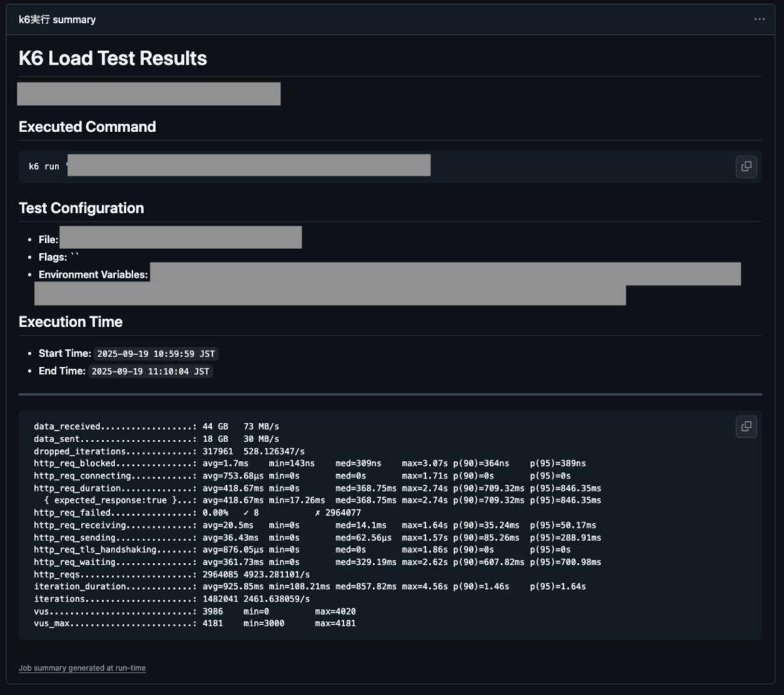Copy the metrics results block
The height and width of the screenshot is (695, 784).
pos(746,427)
